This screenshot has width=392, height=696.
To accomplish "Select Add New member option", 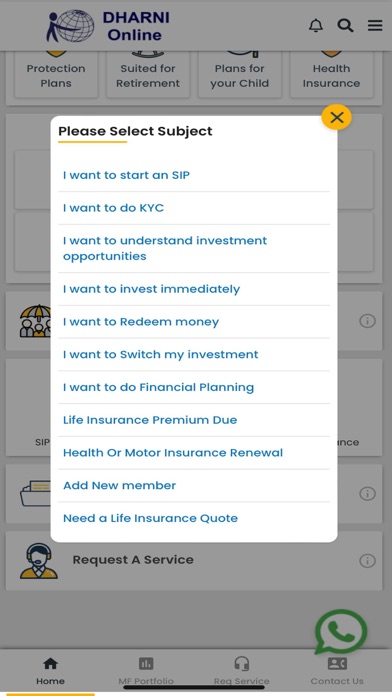I will coord(194,486).
